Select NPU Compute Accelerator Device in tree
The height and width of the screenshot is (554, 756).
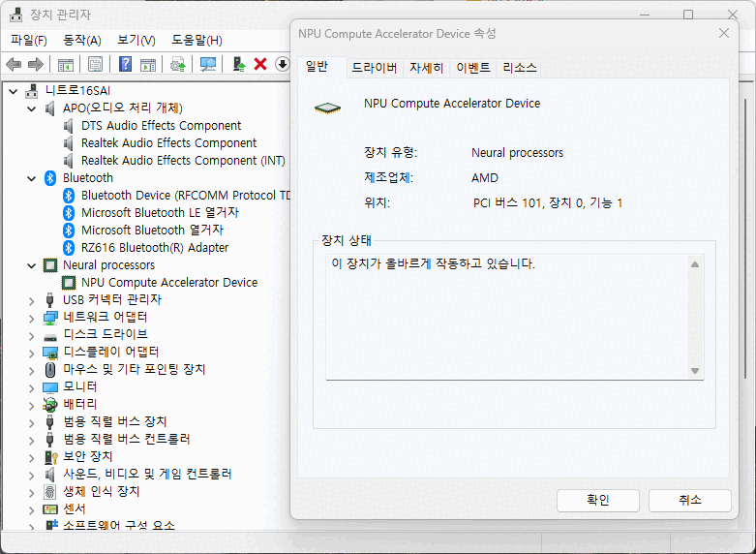[169, 282]
